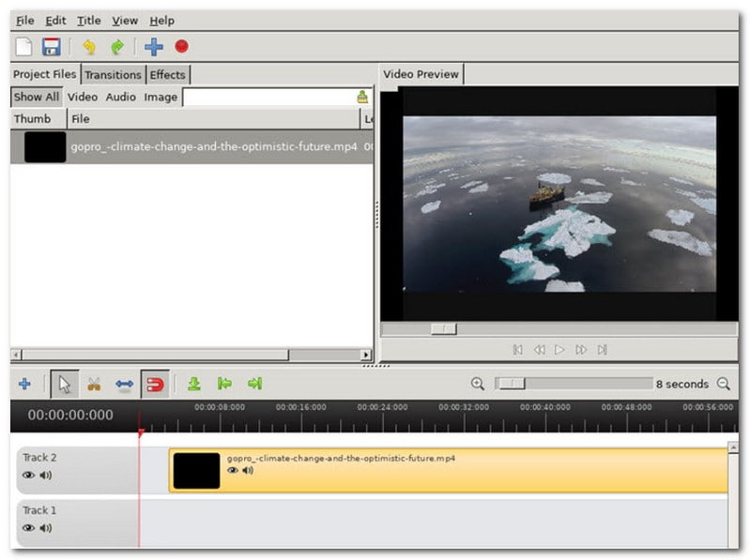Image resolution: width=750 pixels, height=560 pixels.
Task: Toggle Track 2 visibility eye icon
Action: pyautogui.click(x=29, y=475)
